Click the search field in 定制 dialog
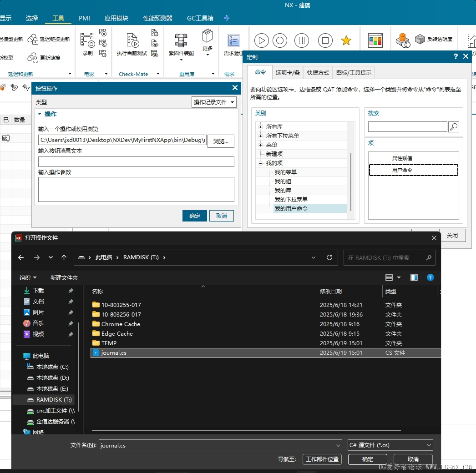 point(407,126)
